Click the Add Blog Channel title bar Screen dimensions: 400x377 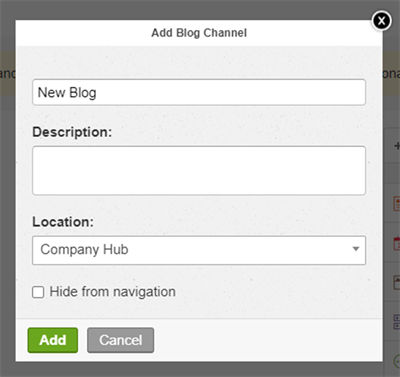tap(199, 33)
